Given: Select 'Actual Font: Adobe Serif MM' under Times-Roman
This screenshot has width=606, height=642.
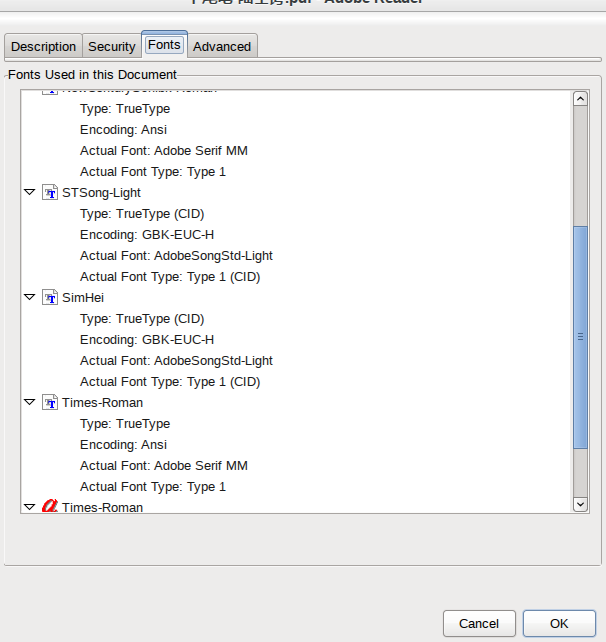Looking at the screenshot, I should (x=164, y=466).
